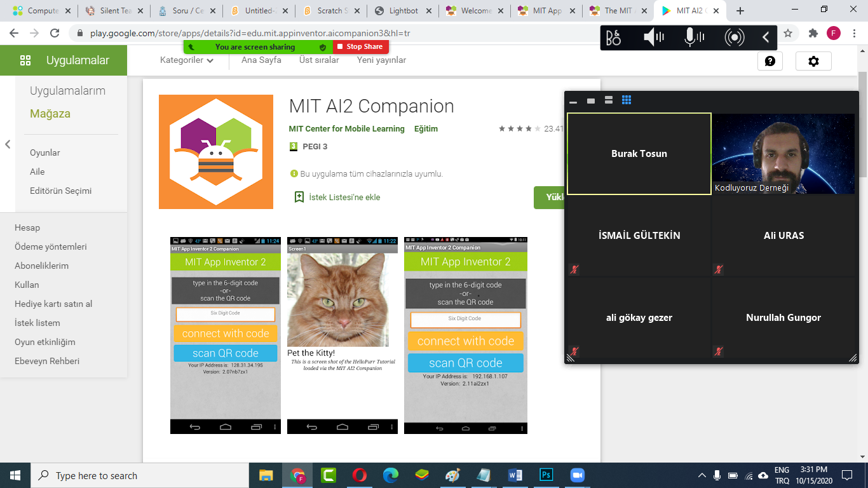Click the star rating display
Image resolution: width=868 pixels, height=488 pixels.
pyautogui.click(x=520, y=129)
